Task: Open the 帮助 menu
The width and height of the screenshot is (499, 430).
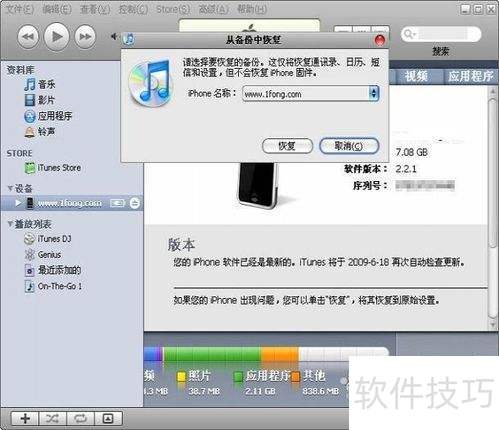Action: 252,9
